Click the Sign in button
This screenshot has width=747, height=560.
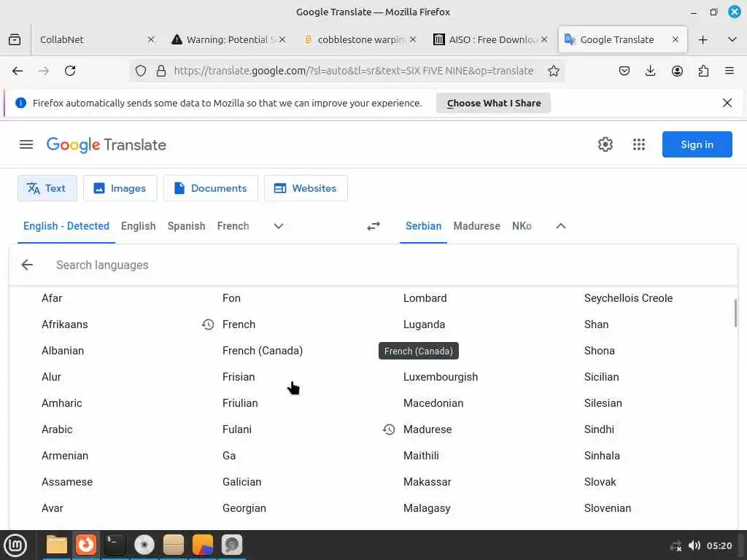click(x=697, y=144)
